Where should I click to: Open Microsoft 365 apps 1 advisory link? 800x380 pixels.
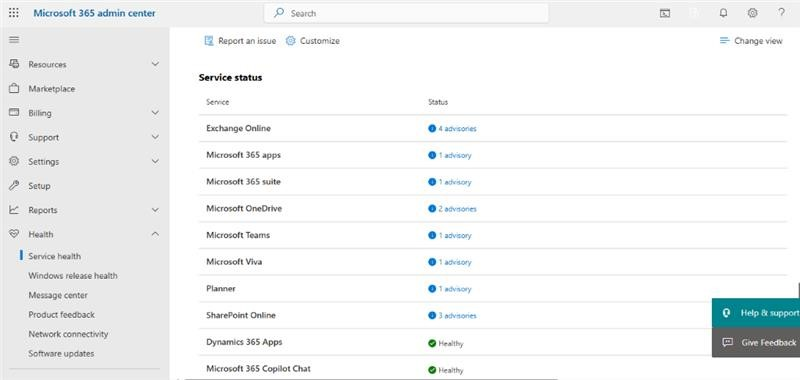coord(455,155)
